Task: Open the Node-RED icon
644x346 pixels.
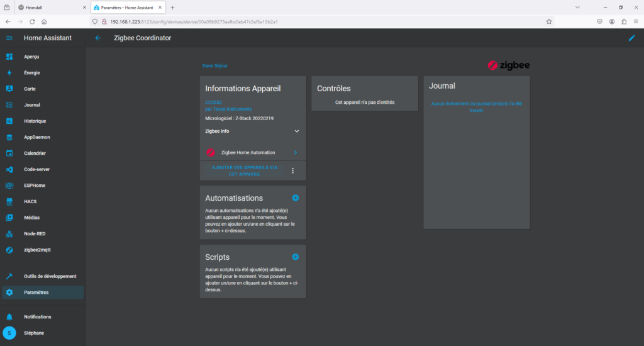Action: (x=9, y=234)
